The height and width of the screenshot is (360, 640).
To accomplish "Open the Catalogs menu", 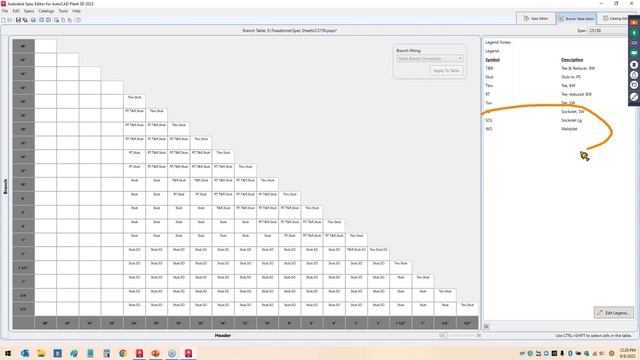I will coord(47,11).
